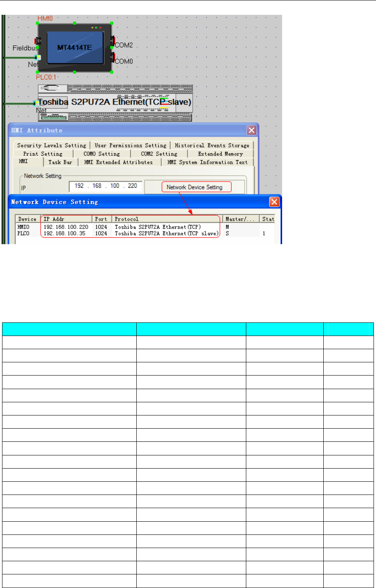Click the HMI0 label above device
376x588 pixels.
(45, 19)
